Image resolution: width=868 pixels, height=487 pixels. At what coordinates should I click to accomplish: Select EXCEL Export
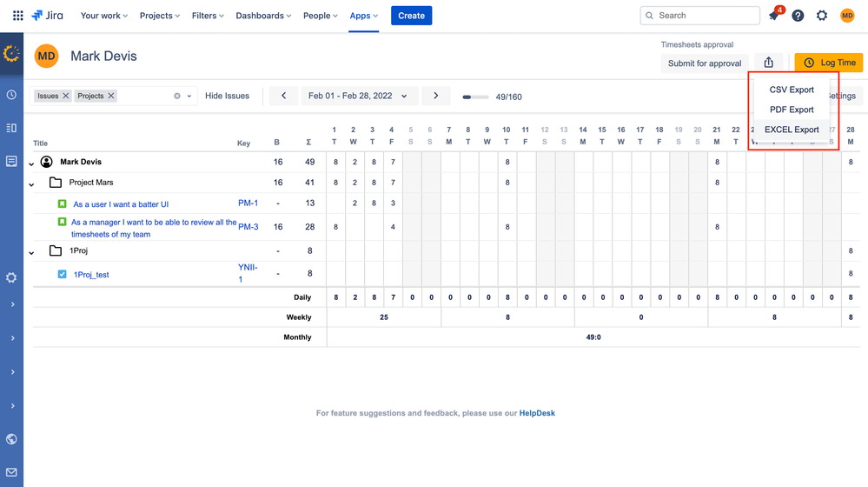tap(792, 130)
